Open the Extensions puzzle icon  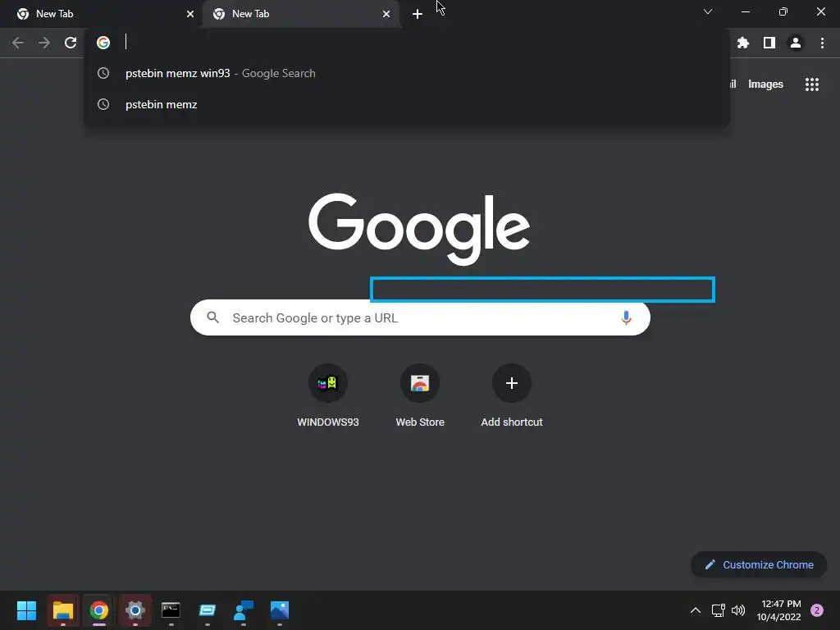tap(742, 43)
